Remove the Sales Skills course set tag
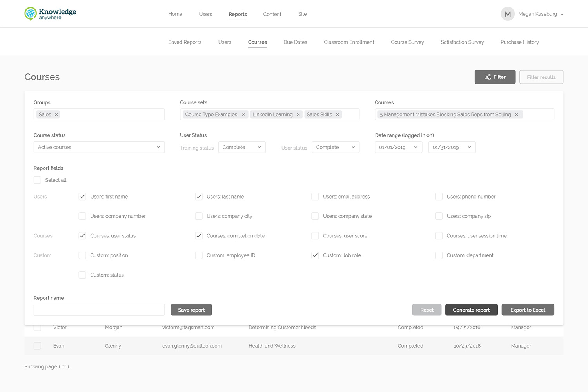588x392 pixels. tap(337, 114)
